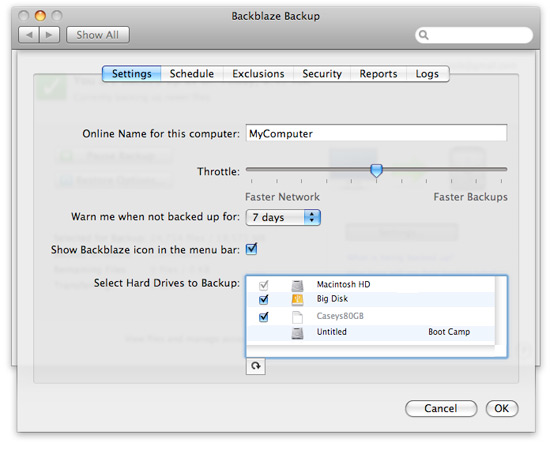Viewport: 550px width, 450px height.
Task: Click the Throttle slider handle
Action: (376, 170)
